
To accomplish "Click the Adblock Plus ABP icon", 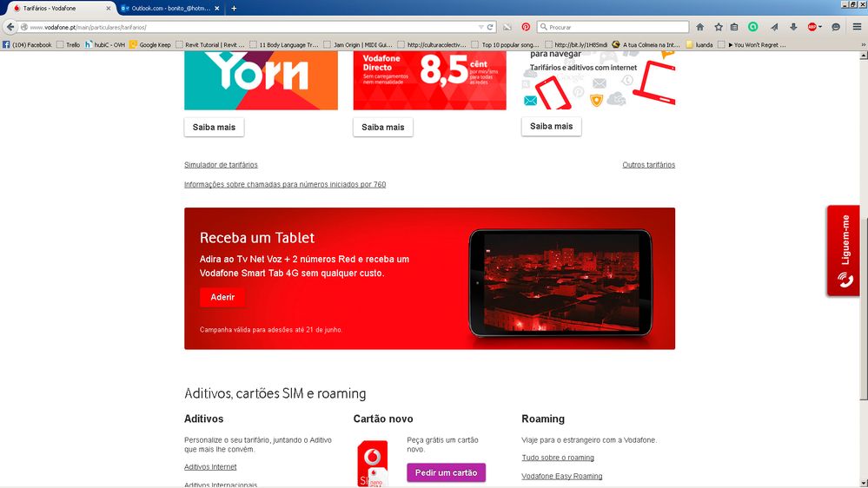I will click(812, 27).
